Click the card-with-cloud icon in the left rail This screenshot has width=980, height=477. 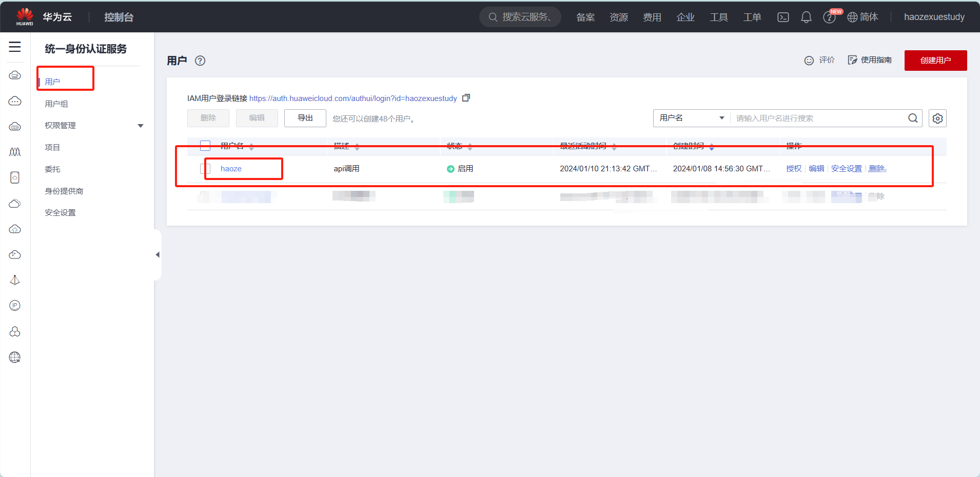(x=15, y=177)
